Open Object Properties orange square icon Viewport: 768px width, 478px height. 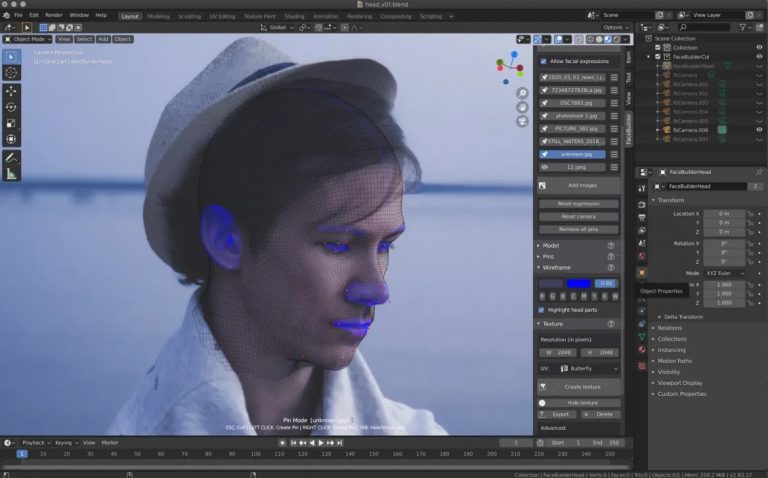point(642,272)
